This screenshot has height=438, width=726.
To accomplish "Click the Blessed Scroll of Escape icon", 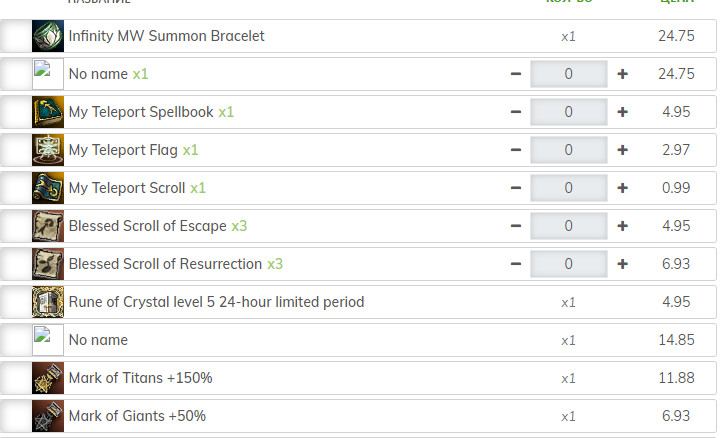I will click(x=48, y=226).
